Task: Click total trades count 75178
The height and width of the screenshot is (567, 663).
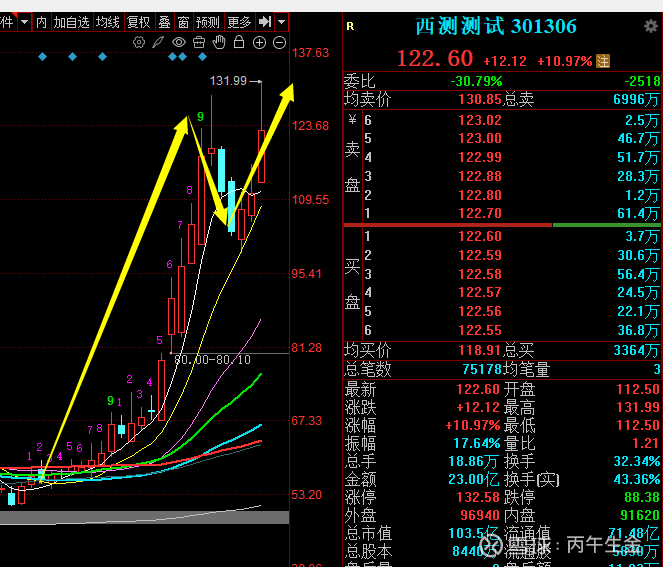Action: click(482, 369)
